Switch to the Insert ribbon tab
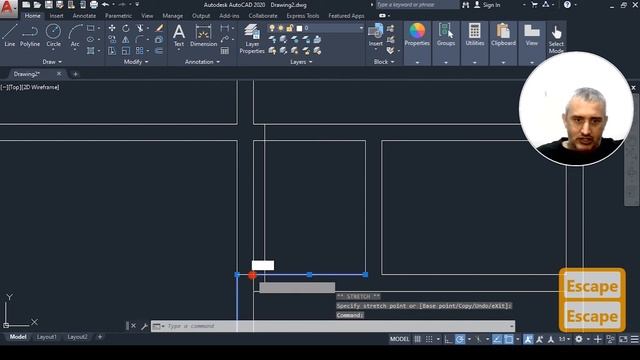 pos(56,16)
